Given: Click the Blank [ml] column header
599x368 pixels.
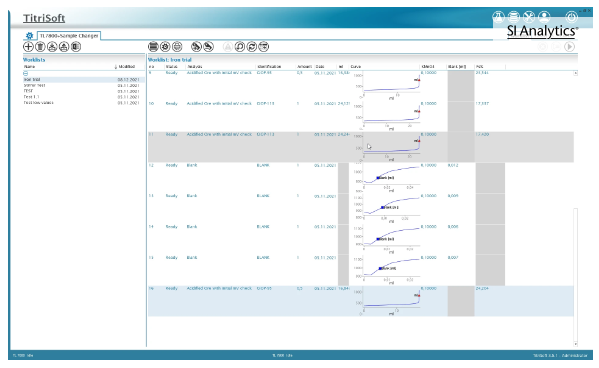Looking at the screenshot, I should point(457,66).
